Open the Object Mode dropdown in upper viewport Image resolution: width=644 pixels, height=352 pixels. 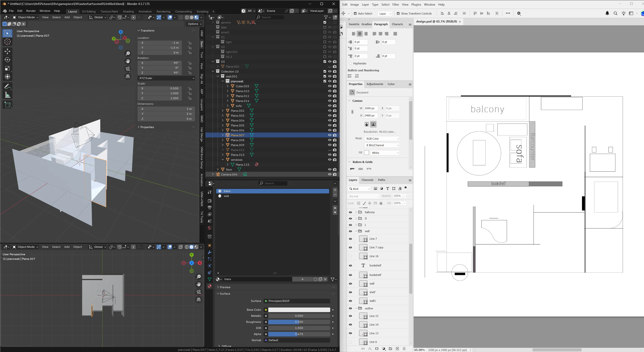pyautogui.click(x=26, y=17)
